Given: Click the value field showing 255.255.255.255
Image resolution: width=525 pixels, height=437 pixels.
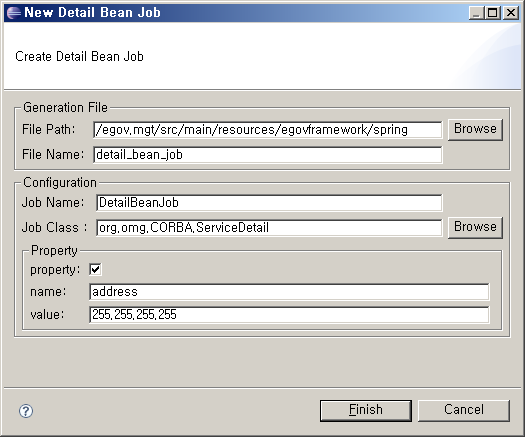Looking at the screenshot, I should click(x=289, y=314).
